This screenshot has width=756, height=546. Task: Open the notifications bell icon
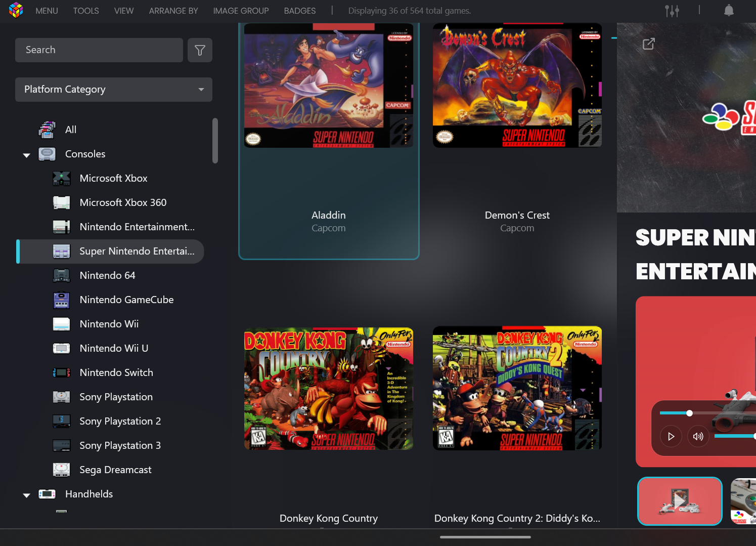click(729, 11)
